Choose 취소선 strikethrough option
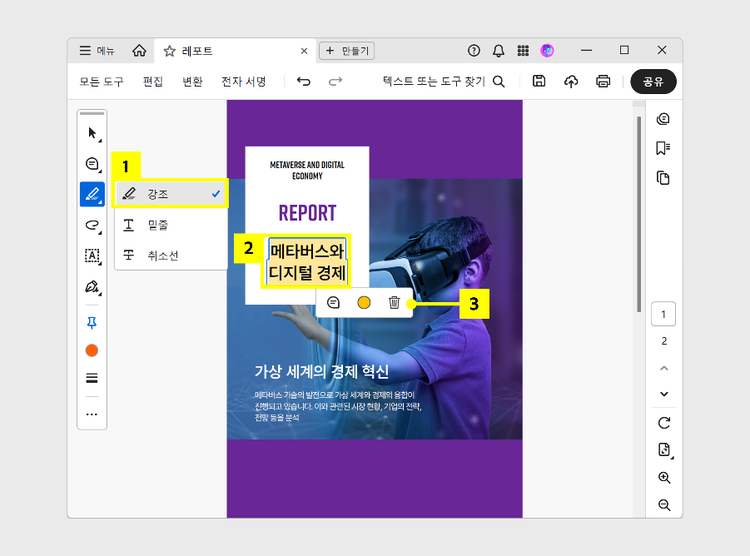750x556 pixels. click(171, 256)
